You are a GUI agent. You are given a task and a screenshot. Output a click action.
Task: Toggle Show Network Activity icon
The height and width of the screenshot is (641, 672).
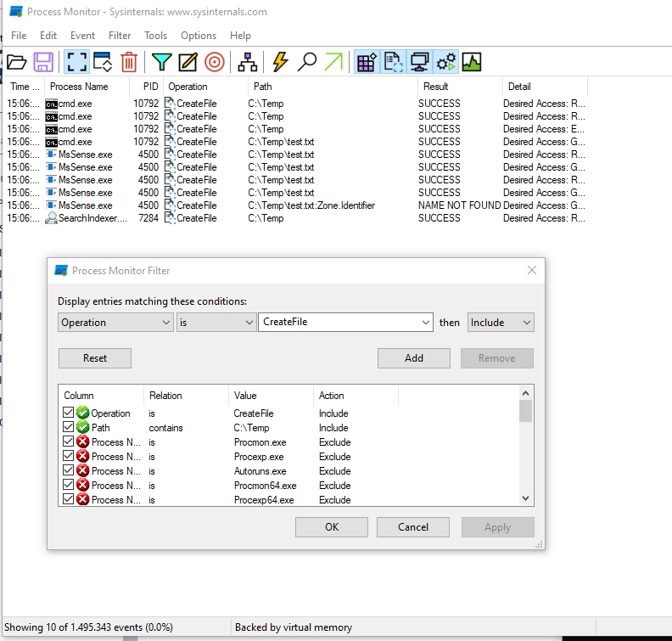(419, 62)
